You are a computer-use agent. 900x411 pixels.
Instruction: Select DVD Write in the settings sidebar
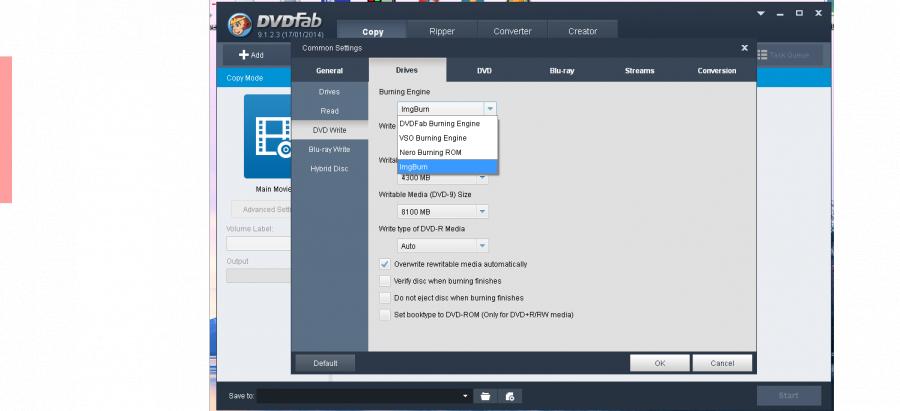coord(329,130)
